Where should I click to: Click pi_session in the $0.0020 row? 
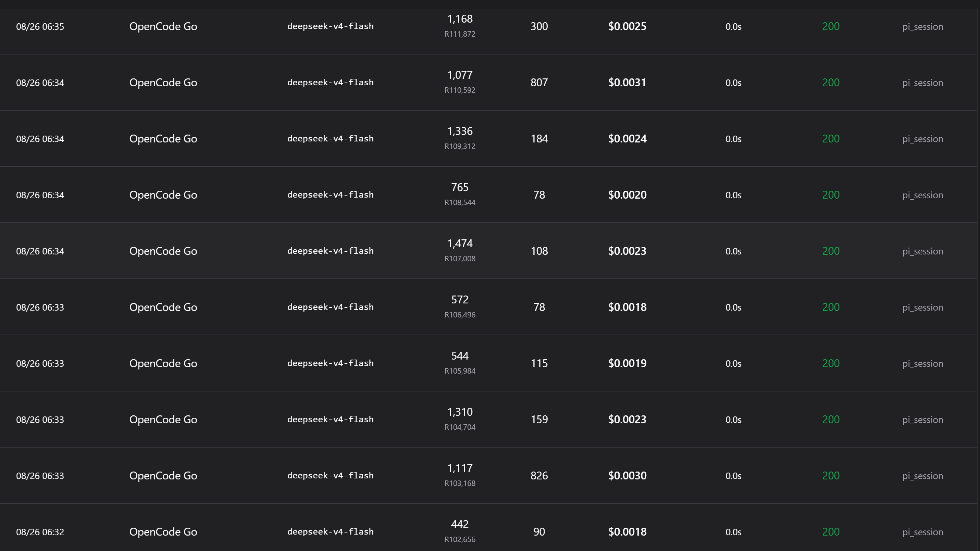pyautogui.click(x=922, y=195)
